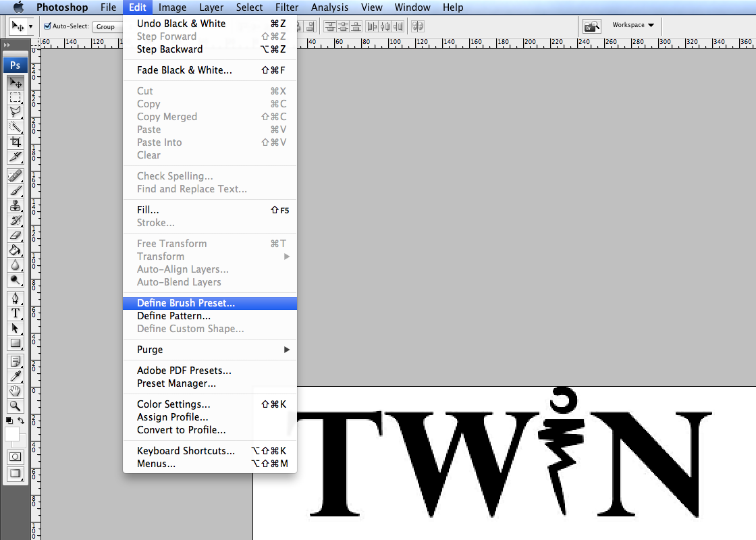Swap foreground and background colors
This screenshot has height=540, width=756.
pos(21,421)
